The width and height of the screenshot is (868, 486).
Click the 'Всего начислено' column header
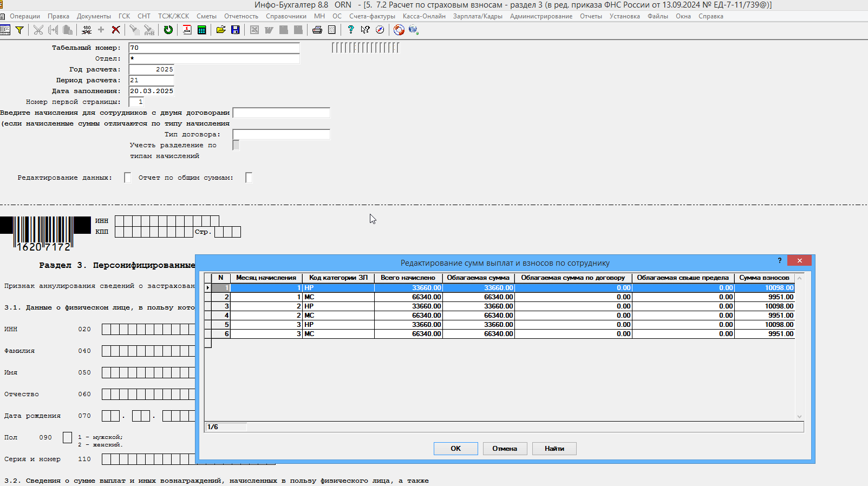click(408, 278)
